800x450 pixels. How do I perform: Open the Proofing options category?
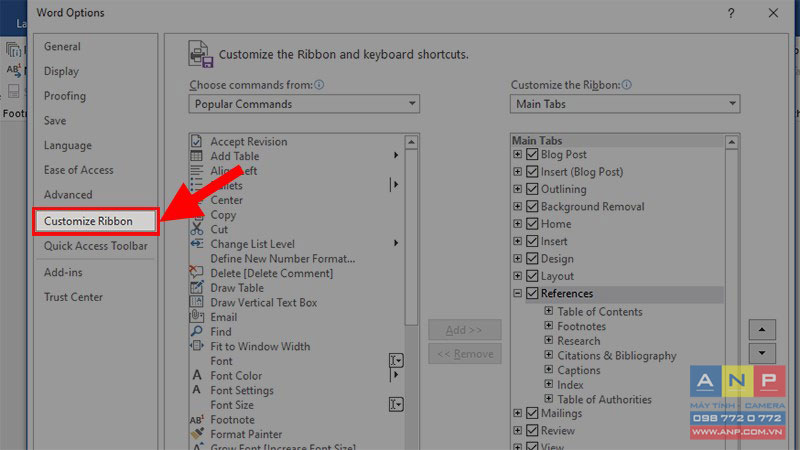coord(65,96)
